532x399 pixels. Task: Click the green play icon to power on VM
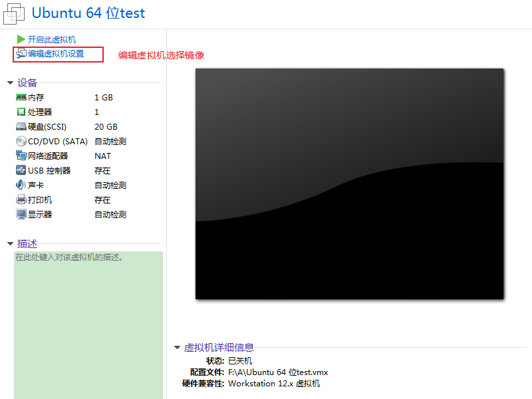tap(21, 40)
